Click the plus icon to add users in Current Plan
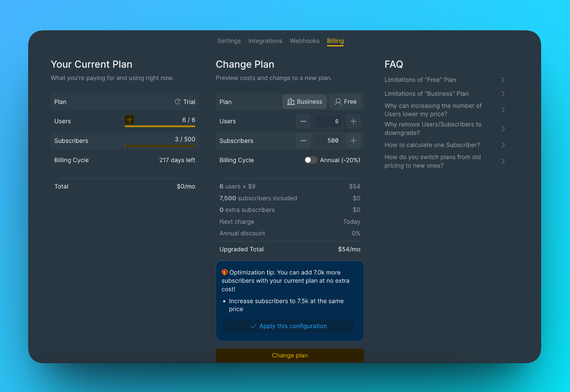The image size is (570, 392). (129, 120)
